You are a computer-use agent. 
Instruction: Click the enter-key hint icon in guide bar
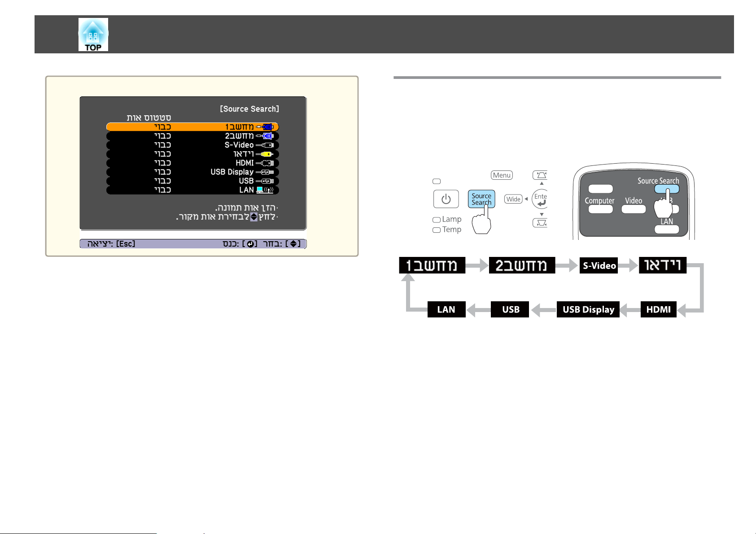[250, 244]
